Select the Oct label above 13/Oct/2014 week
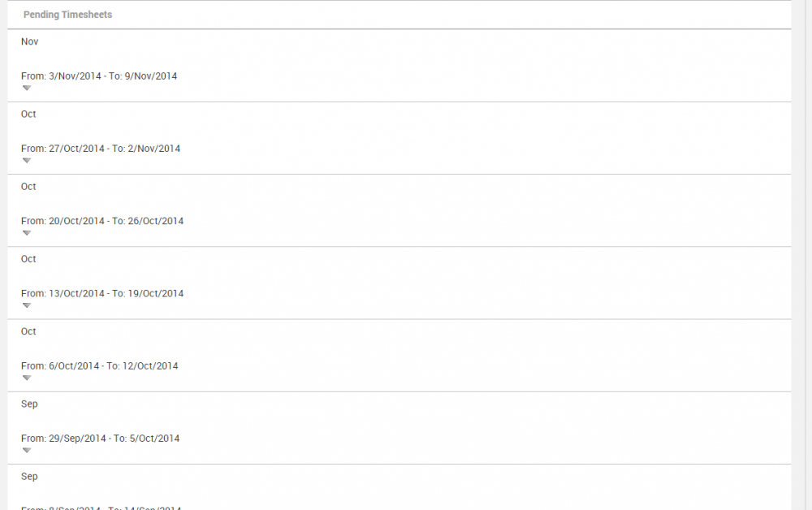The image size is (812, 510). (x=29, y=258)
